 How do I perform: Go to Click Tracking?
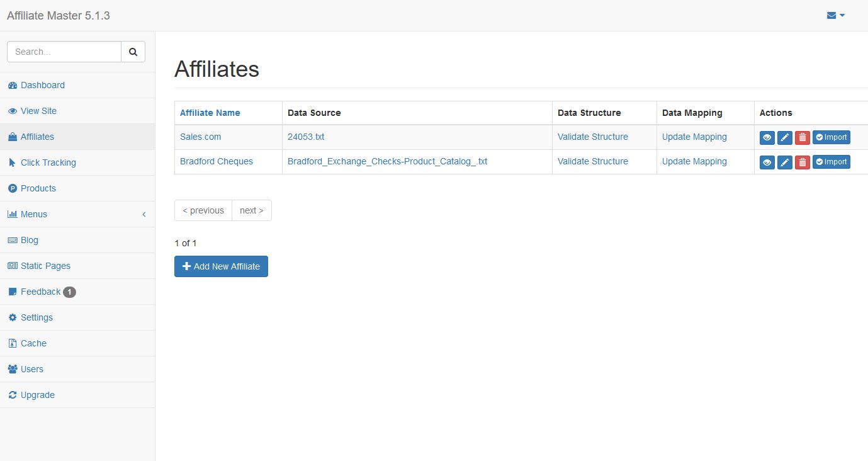pyautogui.click(x=77, y=162)
